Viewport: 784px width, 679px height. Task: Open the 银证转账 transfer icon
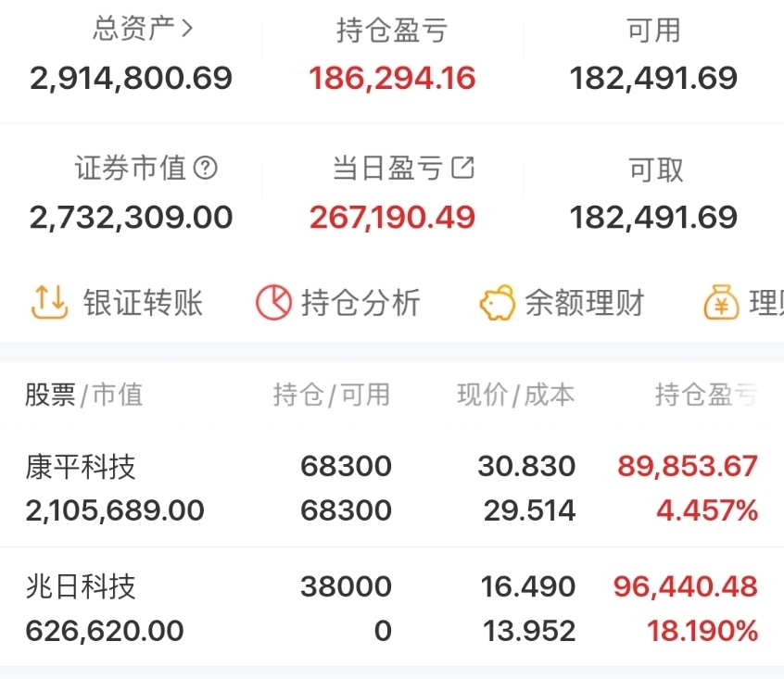coord(49,302)
